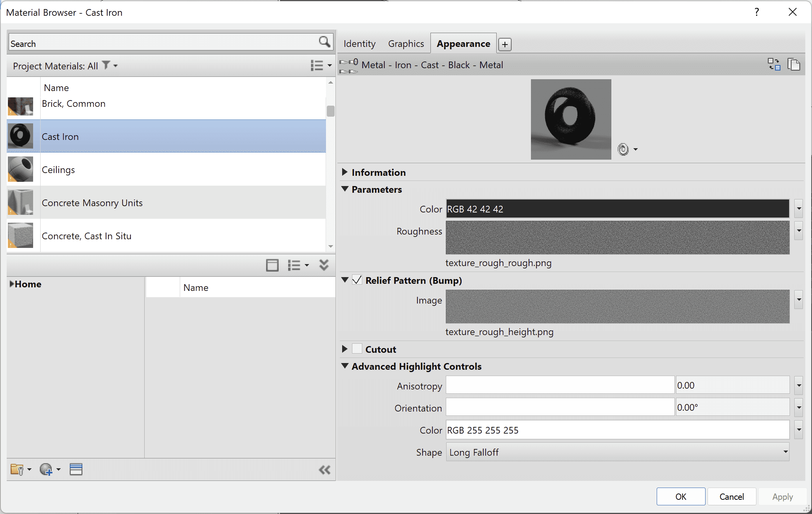Expand the Information section
812x514 pixels.
345,172
